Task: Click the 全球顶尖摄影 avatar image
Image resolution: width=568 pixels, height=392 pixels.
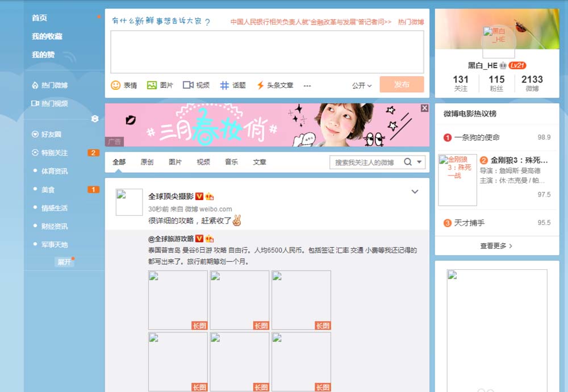Action: tap(129, 202)
